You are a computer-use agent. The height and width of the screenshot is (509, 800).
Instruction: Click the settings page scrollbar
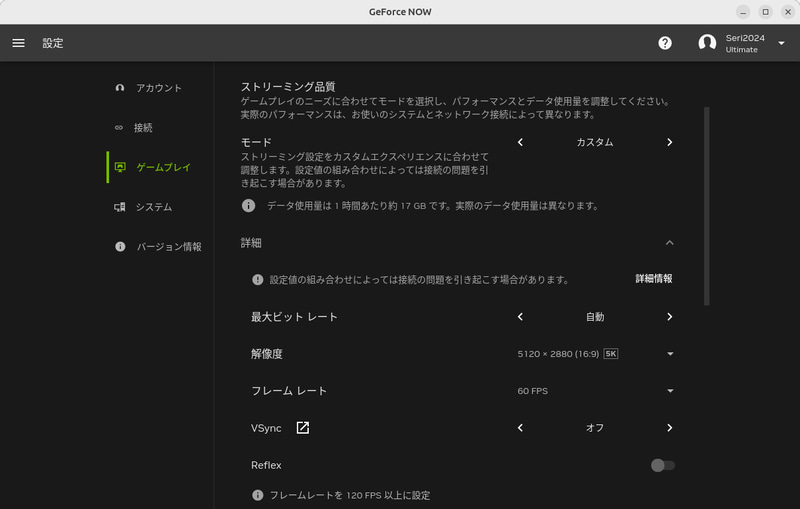tap(707, 206)
